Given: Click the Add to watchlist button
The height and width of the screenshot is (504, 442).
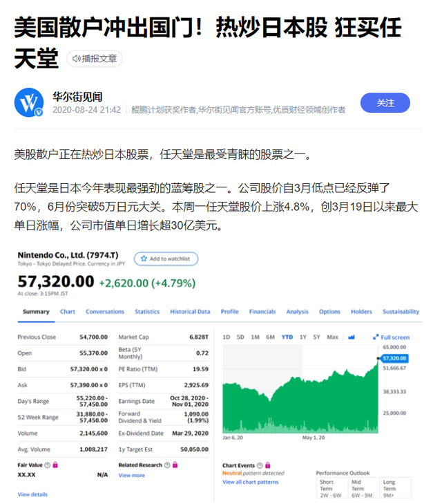Looking at the screenshot, I should (x=166, y=259).
